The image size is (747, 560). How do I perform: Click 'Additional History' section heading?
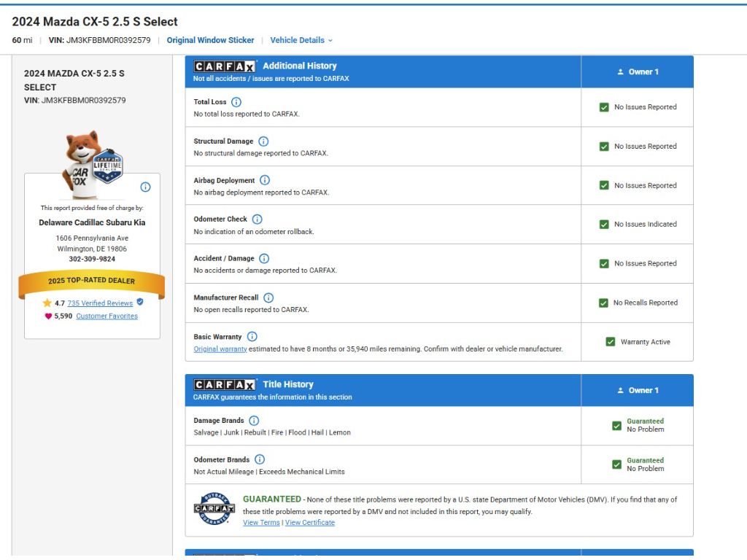pos(300,66)
